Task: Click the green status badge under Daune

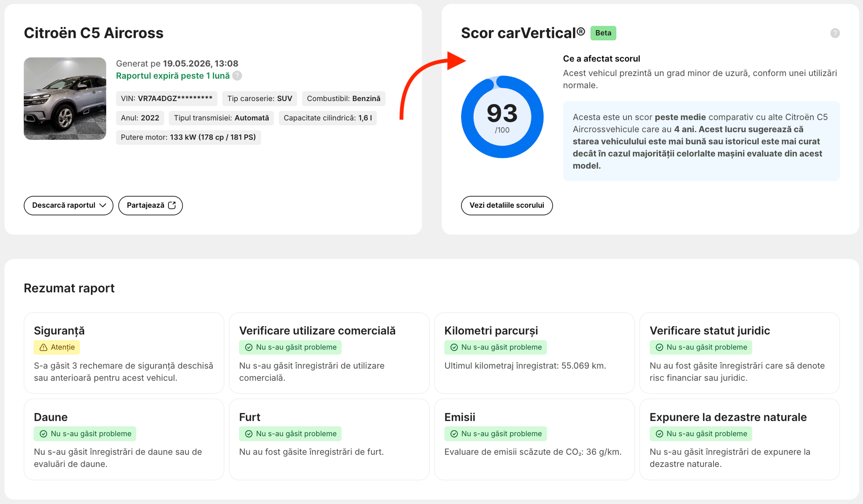Action: [85, 433]
